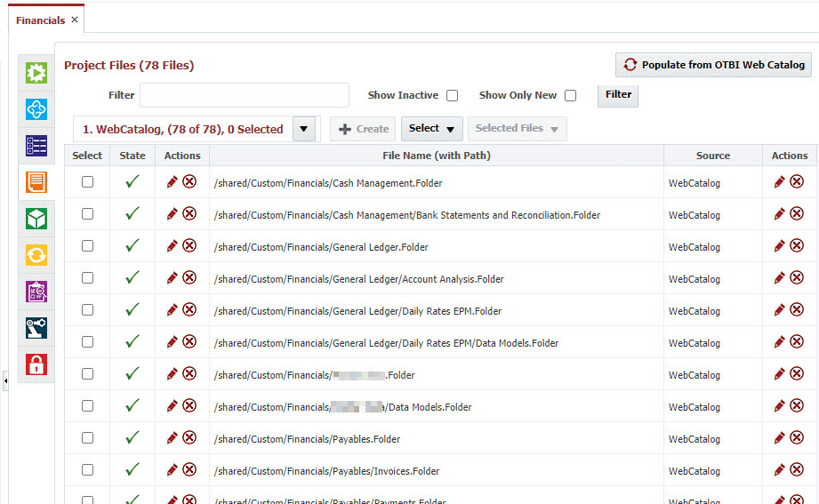
Task: Tick select checkbox for Account Analysis.Folder
Action: pyautogui.click(x=88, y=278)
